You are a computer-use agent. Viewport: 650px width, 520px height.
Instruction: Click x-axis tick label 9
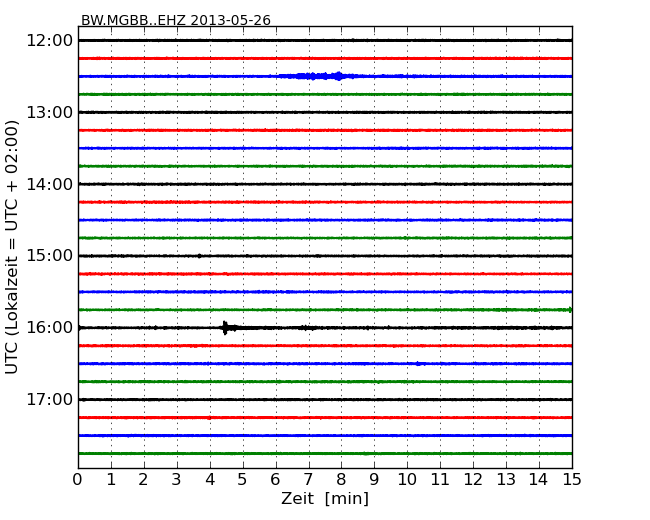tap(374, 480)
